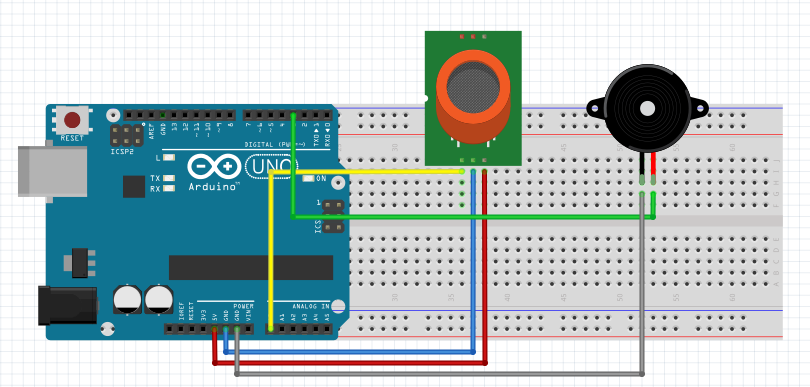Screen dimensions: 810x387
Task: Select the green wire to buzzer
Action: [x=473, y=217]
